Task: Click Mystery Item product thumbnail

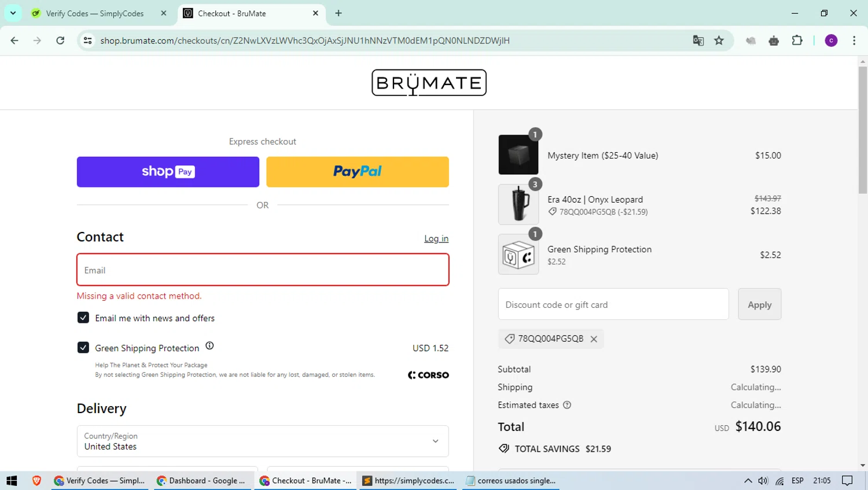Action: tap(518, 155)
